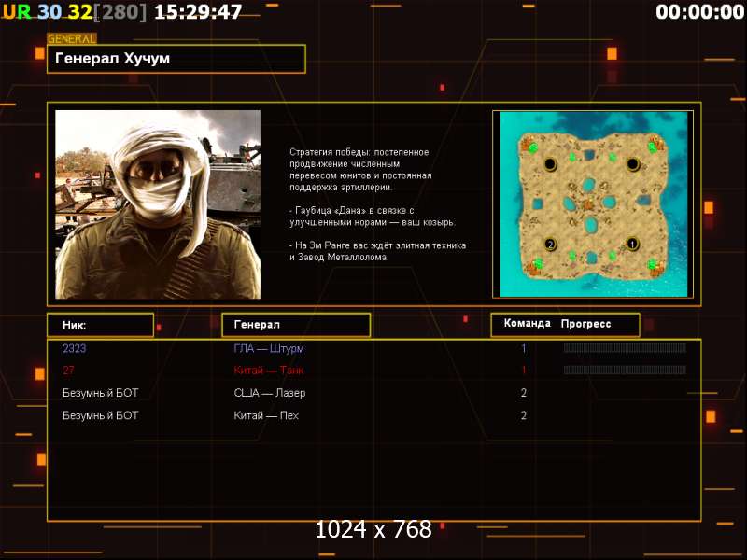Screen dimensions: 747x560
Task: Click the oil derrick at the minimap center
Action: point(589,204)
